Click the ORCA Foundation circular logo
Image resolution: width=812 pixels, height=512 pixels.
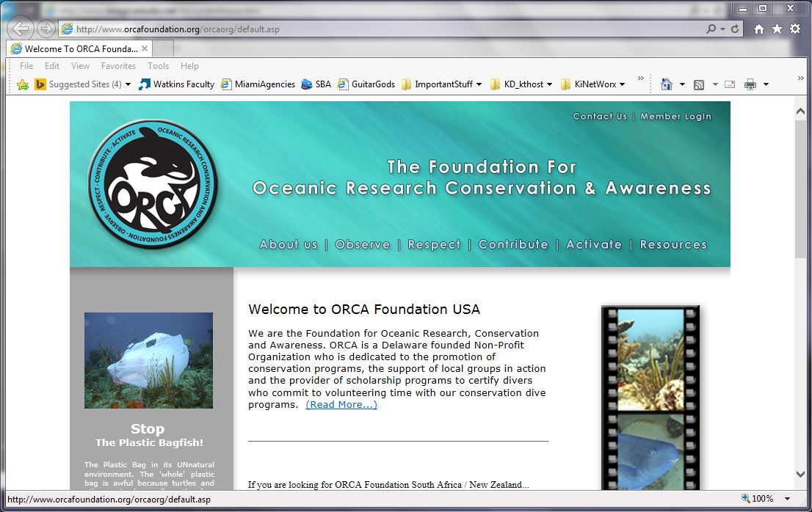pos(153,184)
